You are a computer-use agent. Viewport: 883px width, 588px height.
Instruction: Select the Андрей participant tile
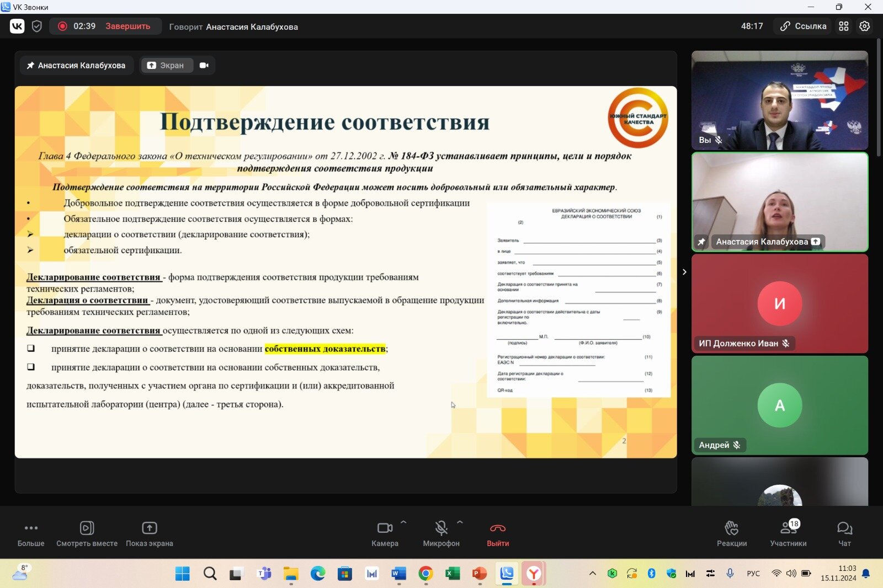[779, 405]
